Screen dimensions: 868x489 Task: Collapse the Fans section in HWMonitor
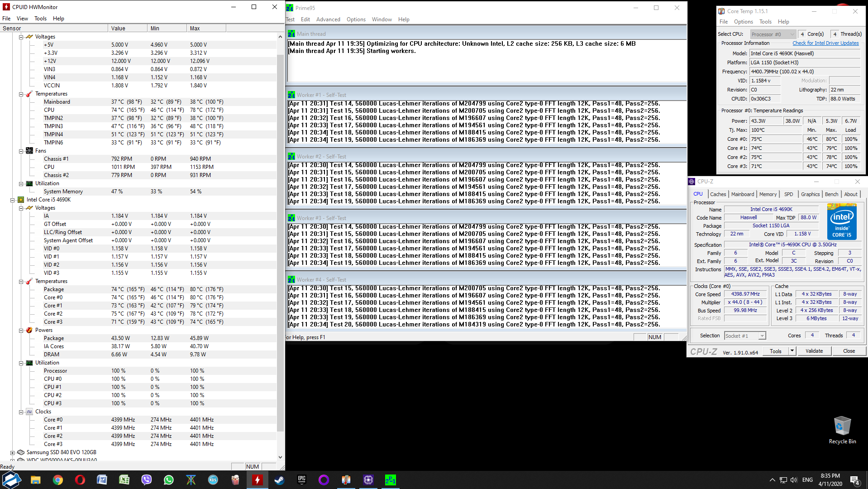pyautogui.click(x=21, y=151)
